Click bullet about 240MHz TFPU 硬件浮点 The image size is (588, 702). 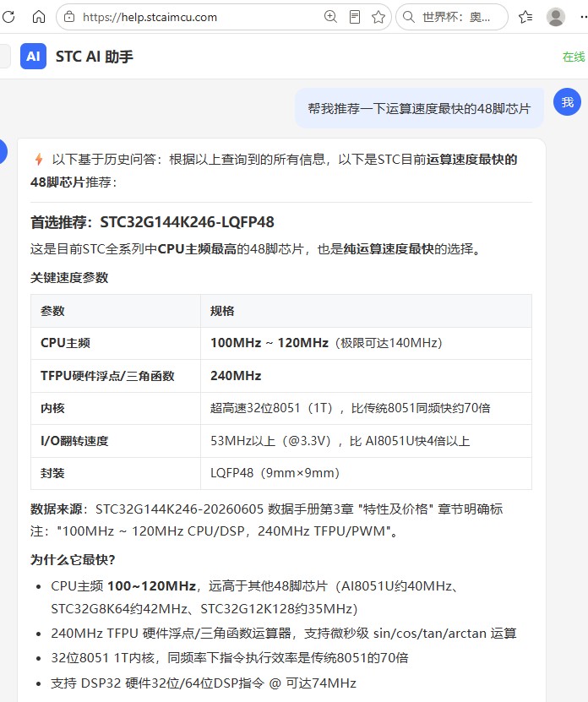[284, 633]
